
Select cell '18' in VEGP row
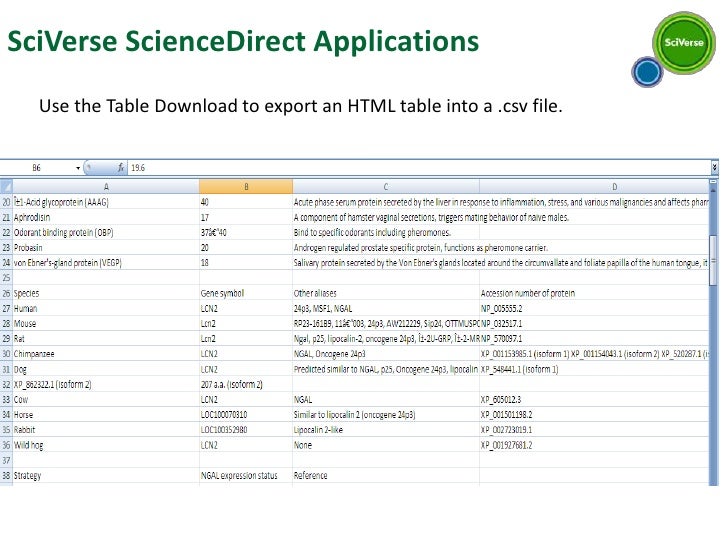pos(246,263)
